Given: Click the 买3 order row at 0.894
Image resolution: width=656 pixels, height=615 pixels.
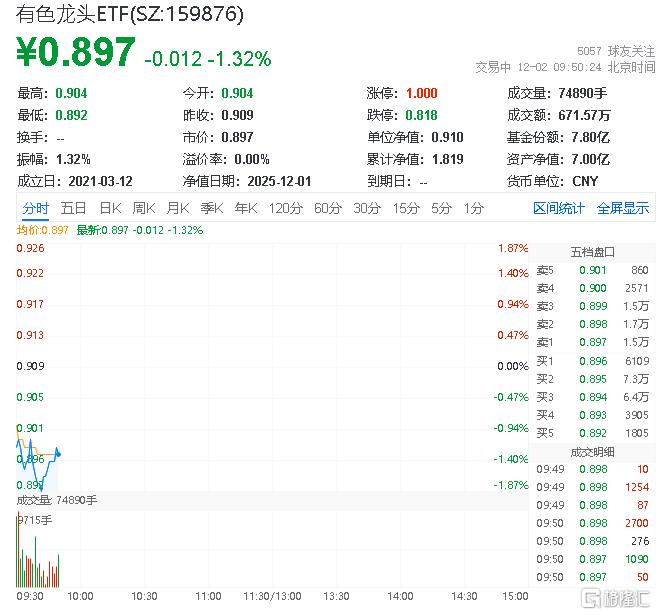Looking at the screenshot, I should point(592,397).
